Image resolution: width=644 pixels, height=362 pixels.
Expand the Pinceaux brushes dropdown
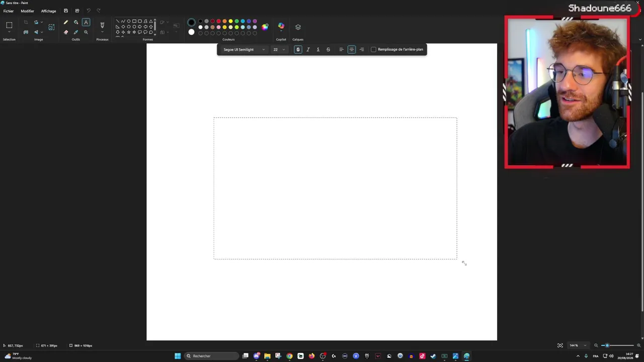[102, 33]
